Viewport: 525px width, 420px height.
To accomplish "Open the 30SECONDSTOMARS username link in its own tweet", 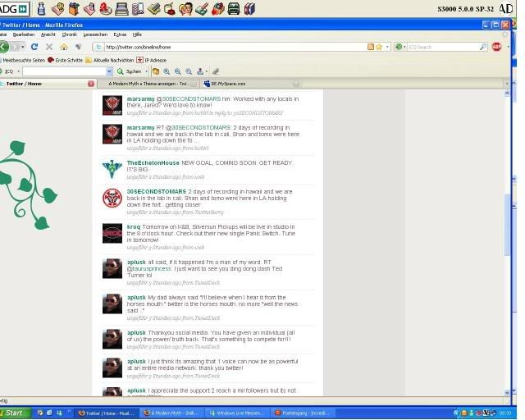I will 157,192.
